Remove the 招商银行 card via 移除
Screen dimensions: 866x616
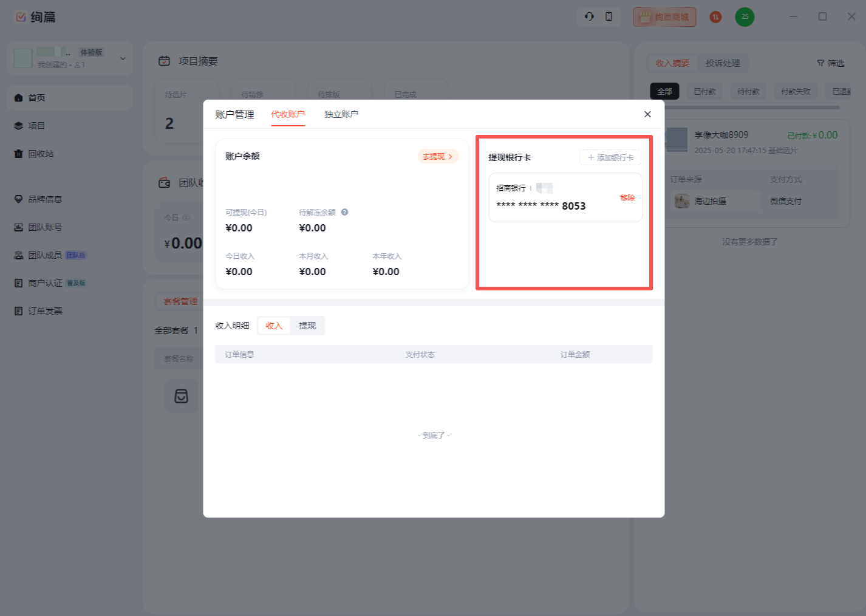click(x=627, y=198)
